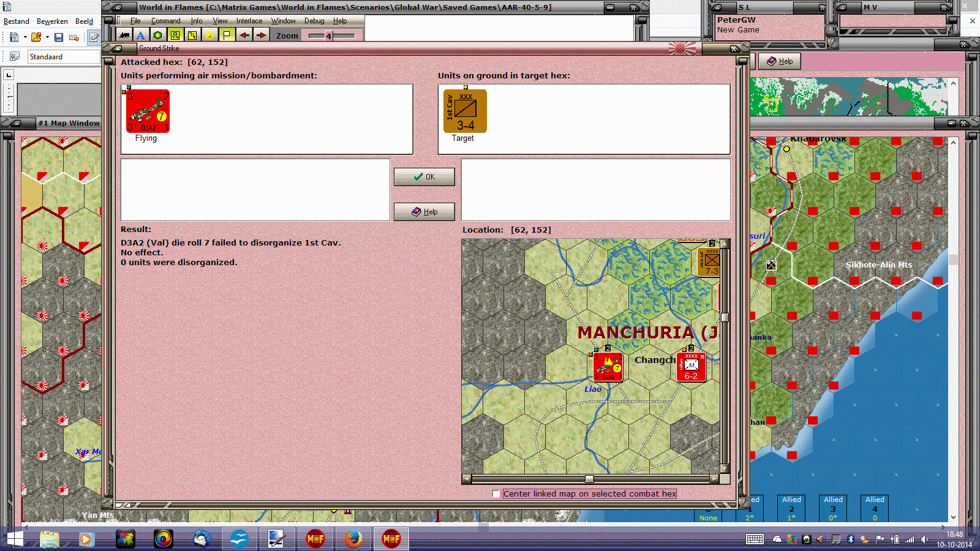Select the D3A2 Val flying unit counter
980x551 pixels.
click(148, 111)
